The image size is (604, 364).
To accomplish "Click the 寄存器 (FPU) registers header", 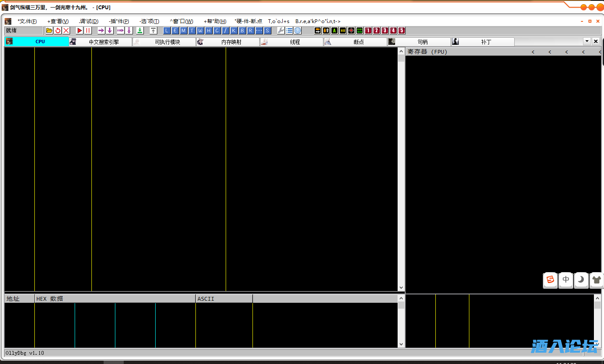I will (x=427, y=52).
